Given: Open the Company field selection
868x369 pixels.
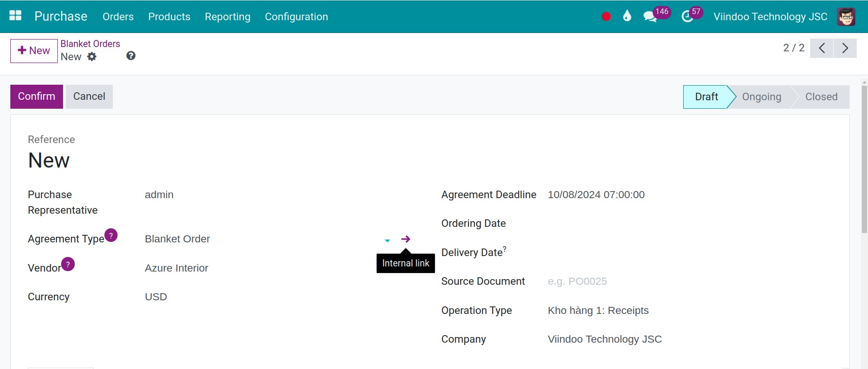Looking at the screenshot, I should [x=690, y=339].
